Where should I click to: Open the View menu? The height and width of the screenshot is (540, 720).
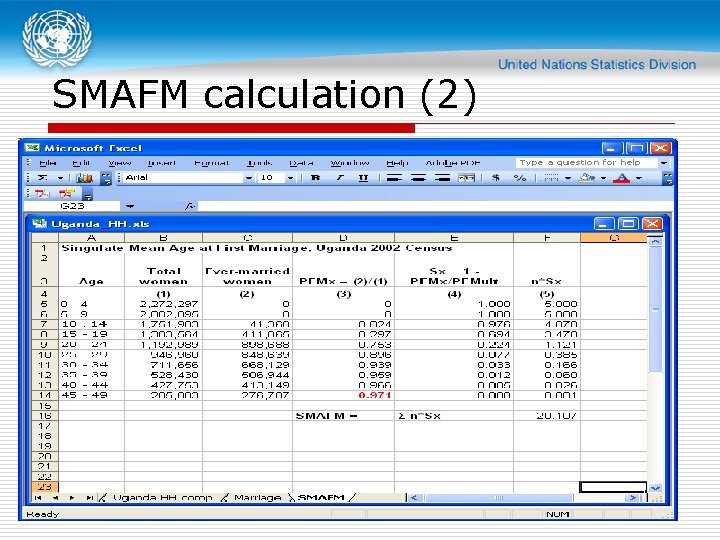click(x=119, y=163)
